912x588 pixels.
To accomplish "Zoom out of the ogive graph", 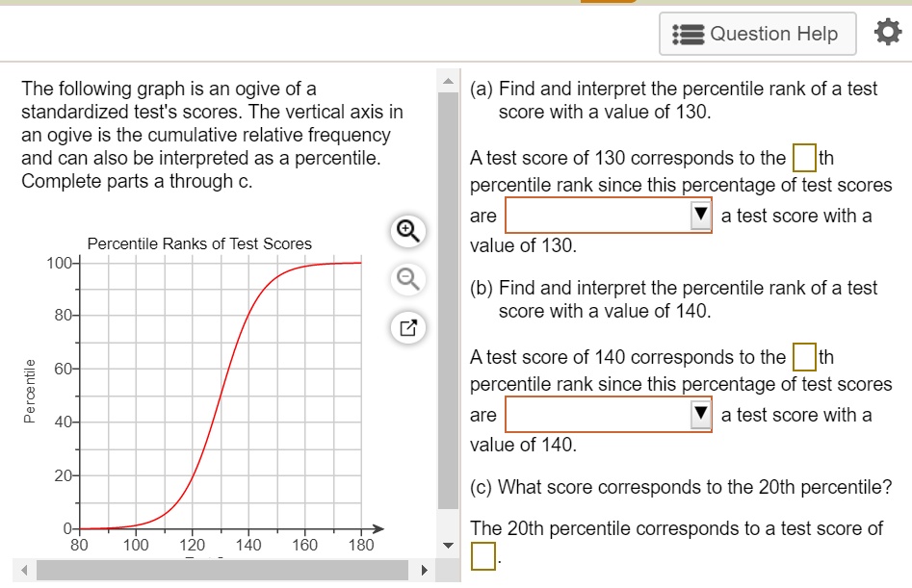I will click(407, 279).
